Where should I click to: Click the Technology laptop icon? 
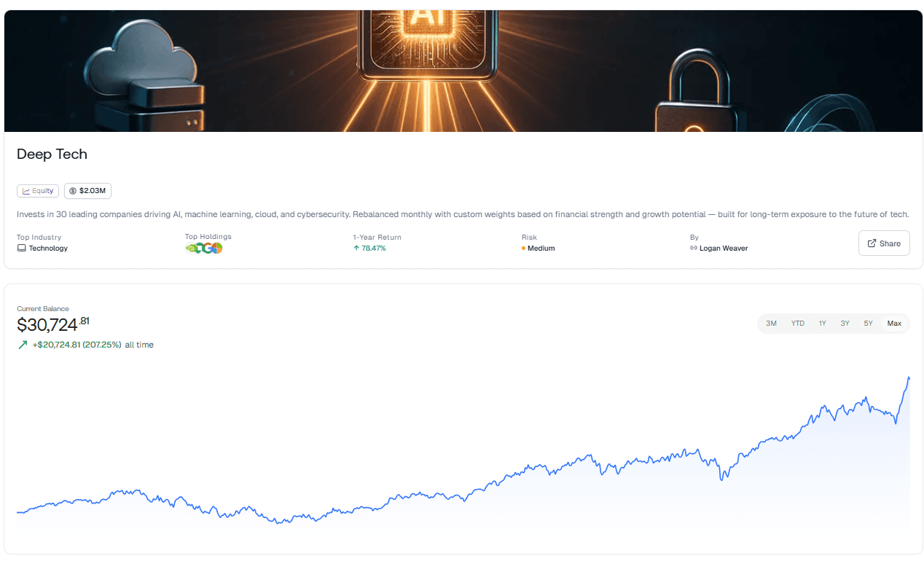[x=21, y=248]
